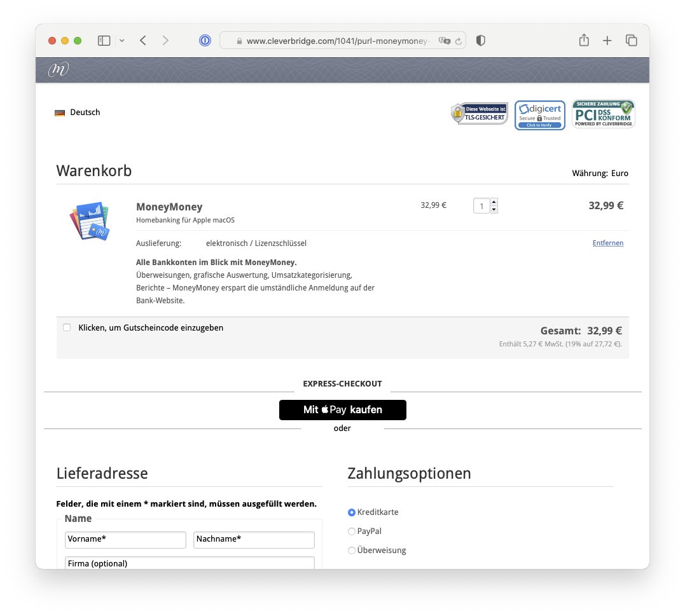The width and height of the screenshot is (685, 616).
Task: Click the cleverbridge URL address field
Action: pyautogui.click(x=342, y=41)
